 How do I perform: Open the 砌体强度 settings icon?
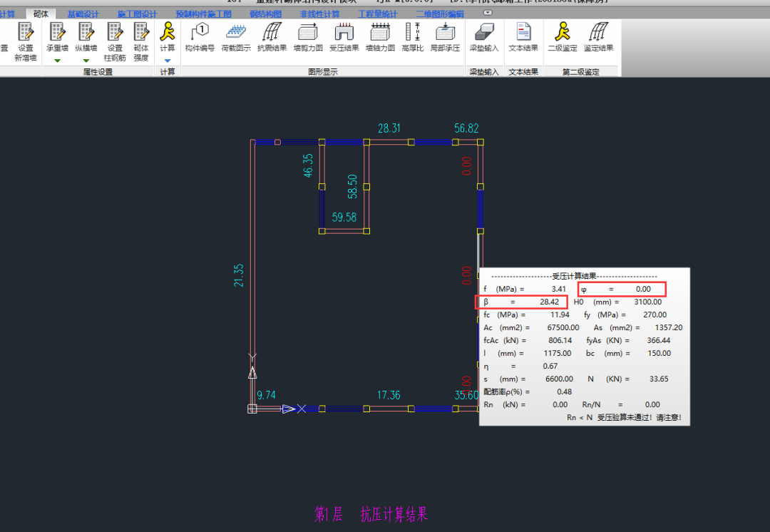click(x=141, y=32)
